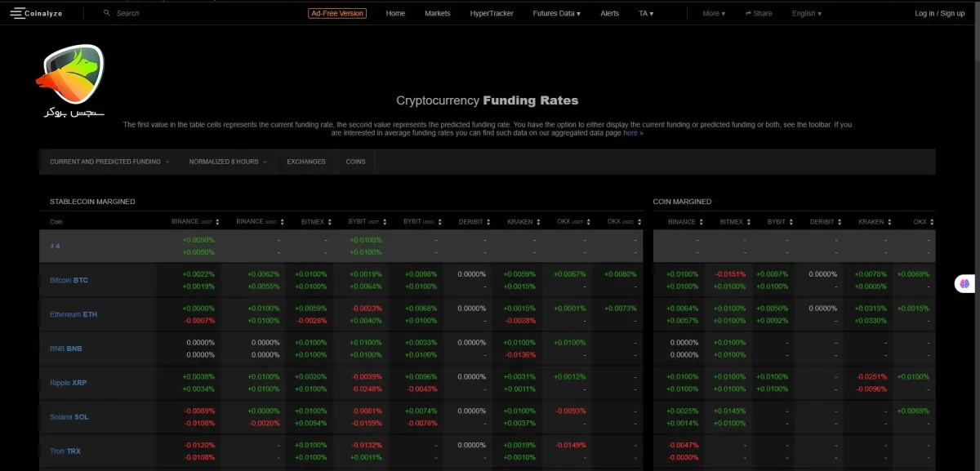
Task: Go to the Home page
Action: (x=395, y=13)
